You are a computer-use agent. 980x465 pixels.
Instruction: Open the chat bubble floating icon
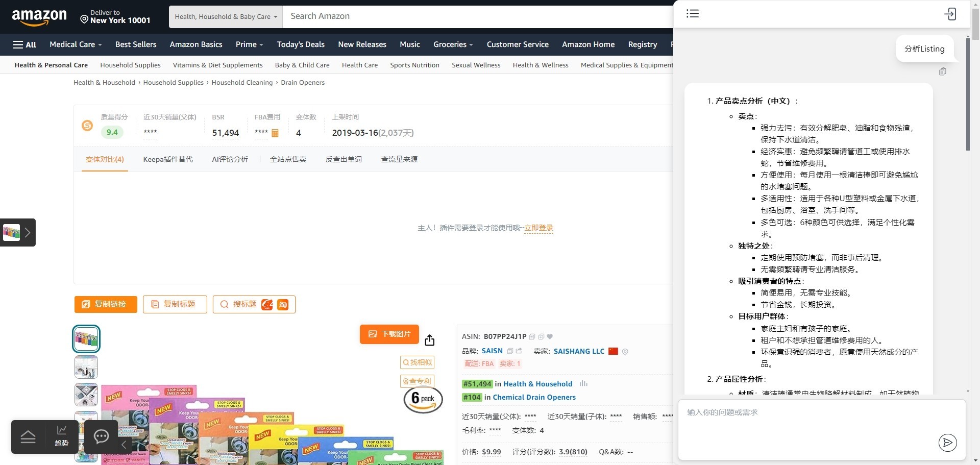pos(101,436)
